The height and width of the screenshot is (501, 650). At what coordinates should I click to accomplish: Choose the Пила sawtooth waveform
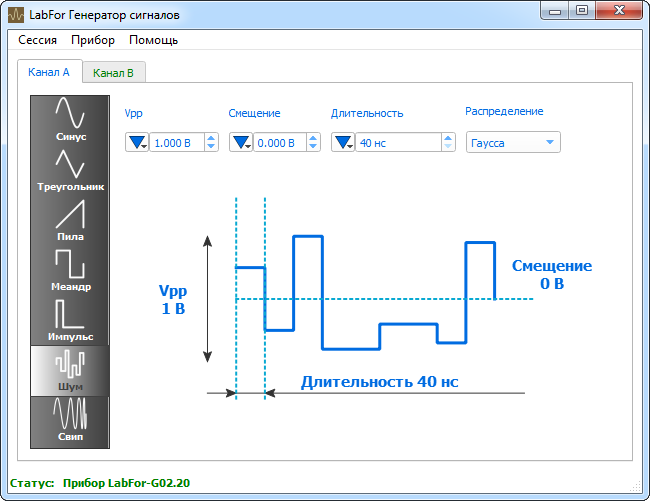pos(70,220)
